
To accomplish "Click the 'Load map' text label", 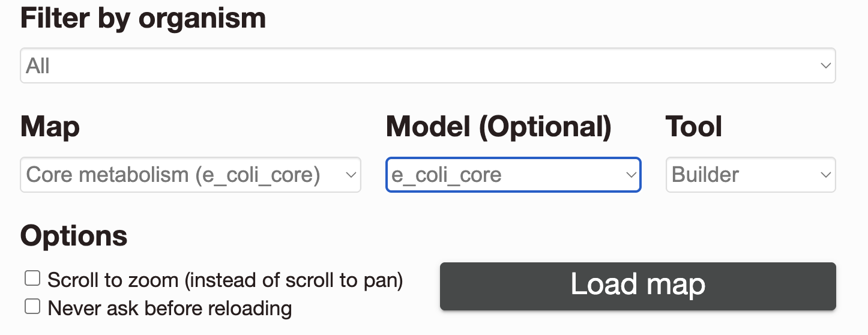I will [x=637, y=284].
